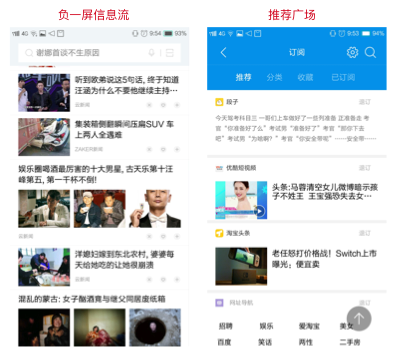Image resolution: width=402 pixels, height=363 pixels.
Task: Open the 娱乐 navigation link
Action: pyautogui.click(x=266, y=326)
